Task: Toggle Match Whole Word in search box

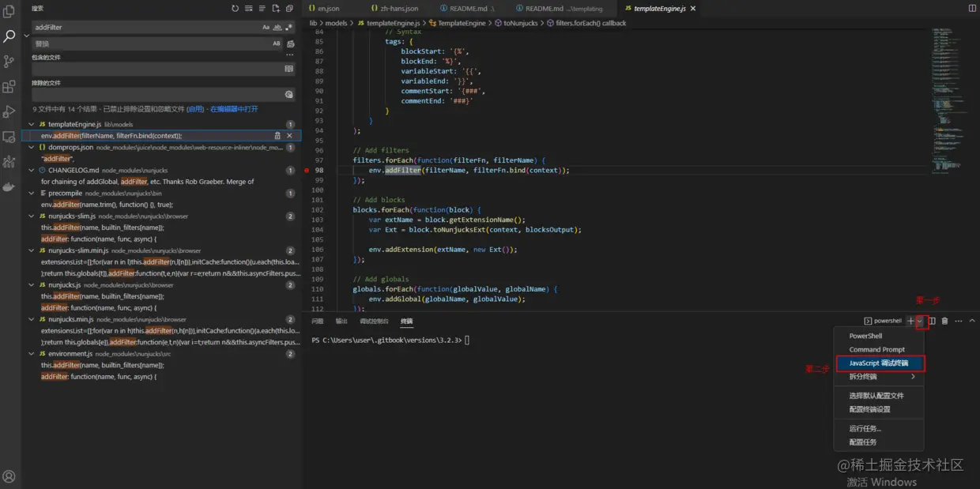Action: [277, 27]
